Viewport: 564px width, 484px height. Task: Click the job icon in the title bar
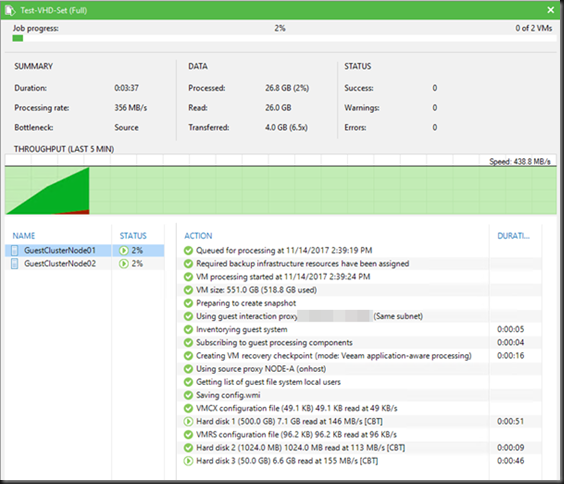(x=10, y=10)
